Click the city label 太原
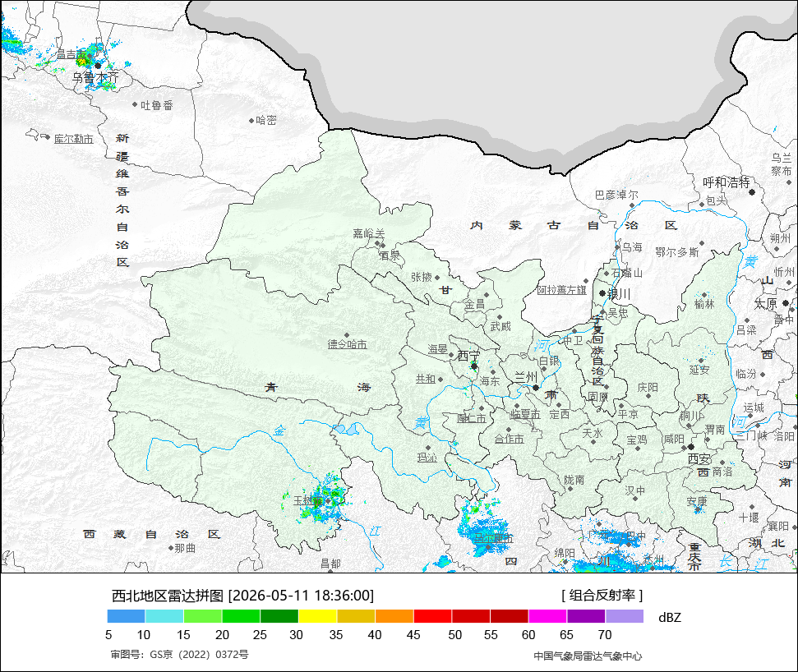This screenshot has height=672, width=798. click(765, 304)
